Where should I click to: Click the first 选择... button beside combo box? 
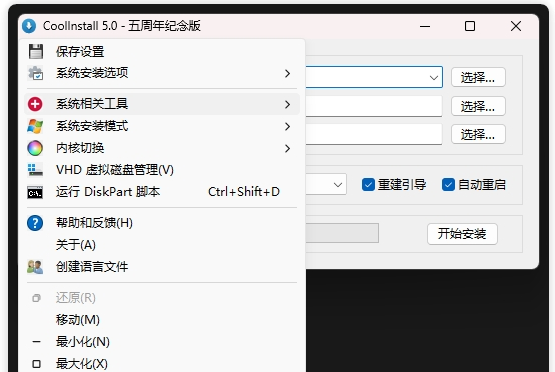coord(478,77)
